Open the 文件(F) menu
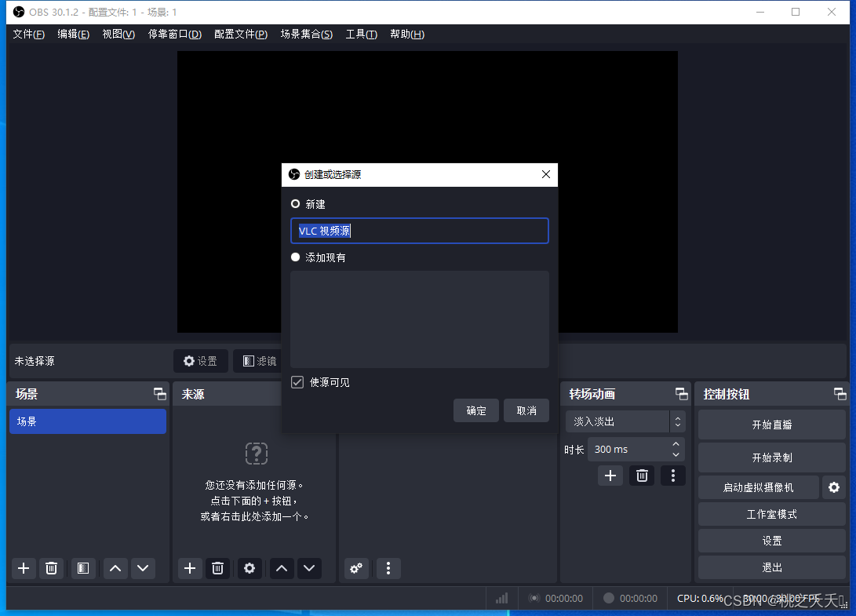Screen dimensions: 856x616 pos(28,35)
